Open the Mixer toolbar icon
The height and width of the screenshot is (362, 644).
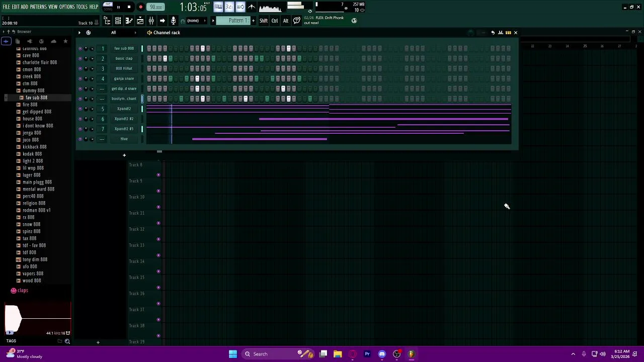[151, 21]
